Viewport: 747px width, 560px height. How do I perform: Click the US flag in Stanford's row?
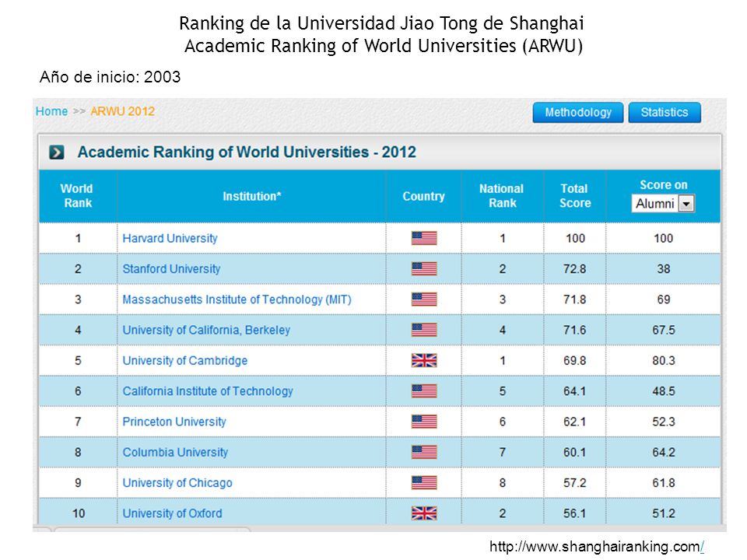pyautogui.click(x=424, y=268)
